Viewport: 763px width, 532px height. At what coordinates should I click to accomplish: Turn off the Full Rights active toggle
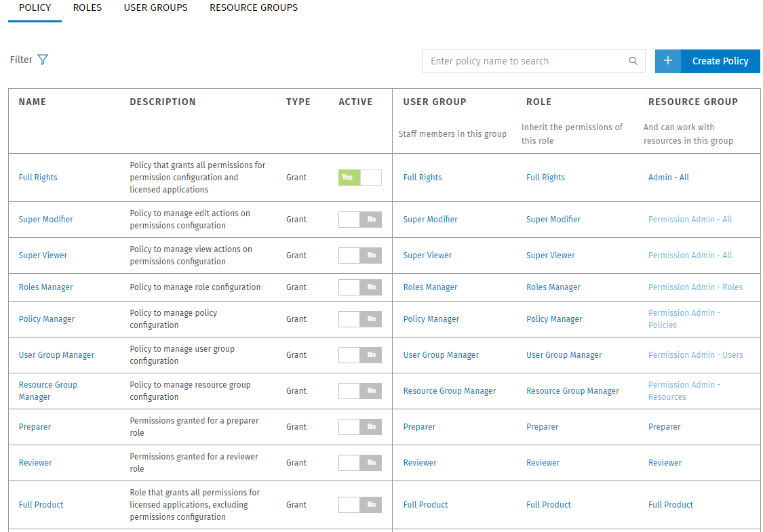tap(359, 178)
